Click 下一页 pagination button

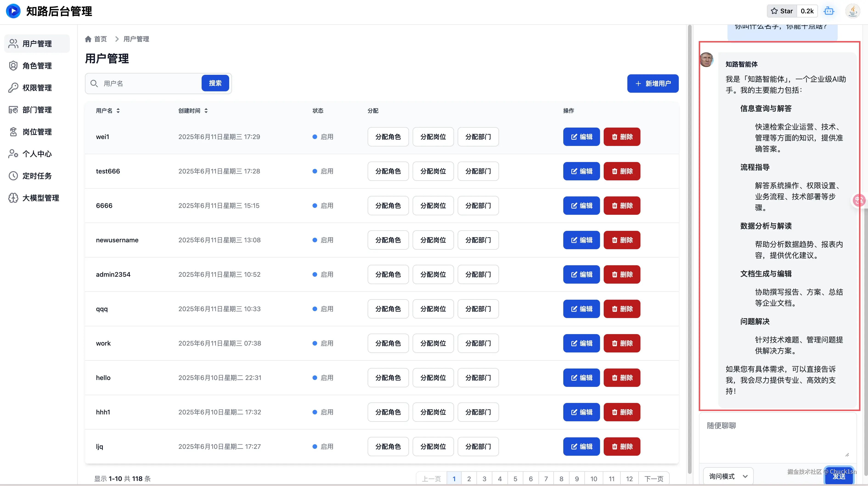click(x=654, y=479)
